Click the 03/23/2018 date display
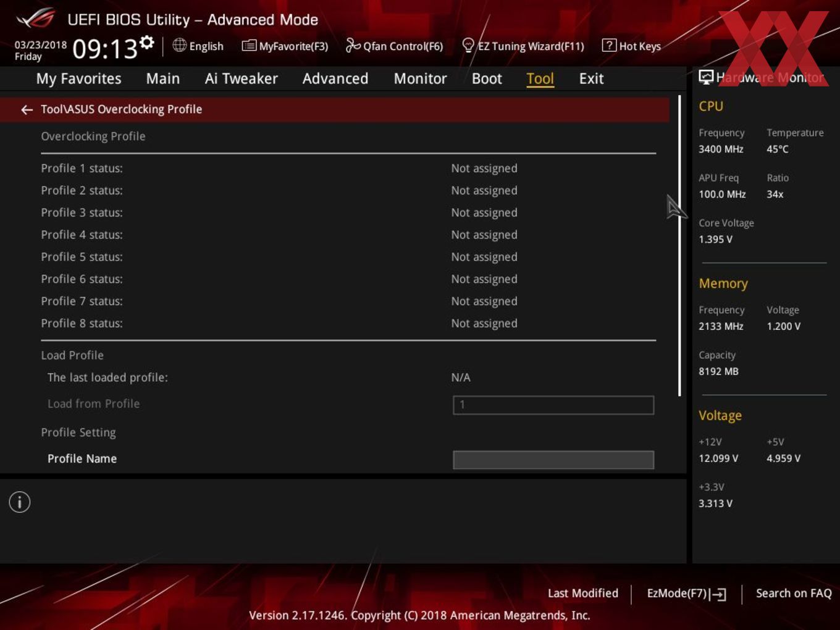This screenshot has width=840, height=630. (41, 45)
